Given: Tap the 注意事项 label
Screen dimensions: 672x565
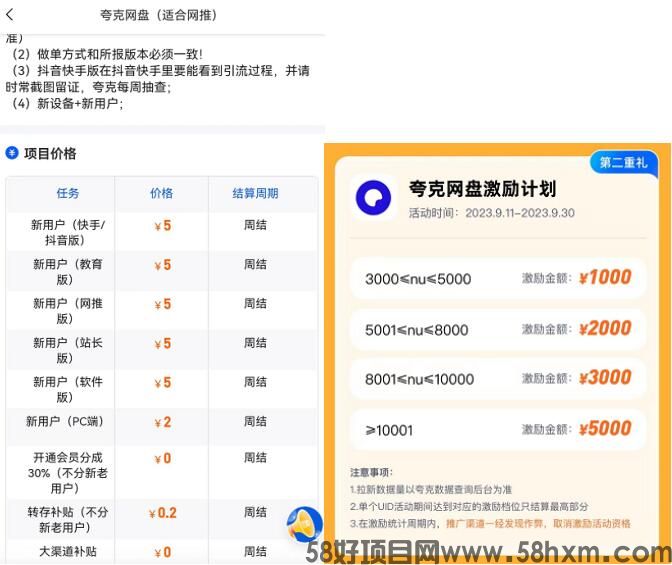Looking at the screenshot, I should click(371, 472).
